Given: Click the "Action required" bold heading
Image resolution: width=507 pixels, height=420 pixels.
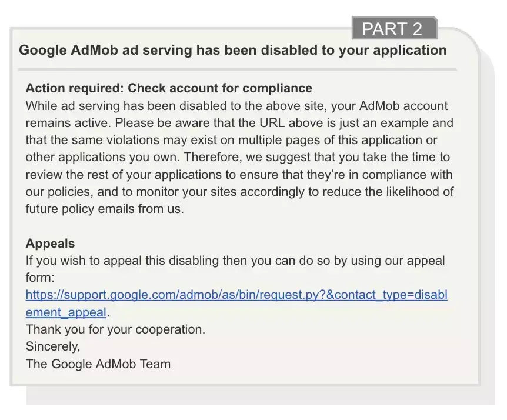Looking at the screenshot, I should 169,89.
